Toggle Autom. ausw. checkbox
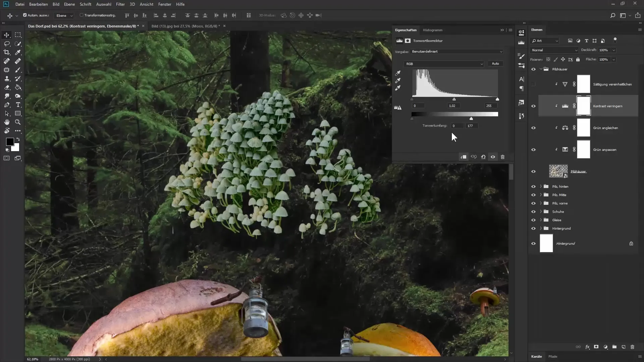Viewport: 644px width, 362px height. [25, 15]
